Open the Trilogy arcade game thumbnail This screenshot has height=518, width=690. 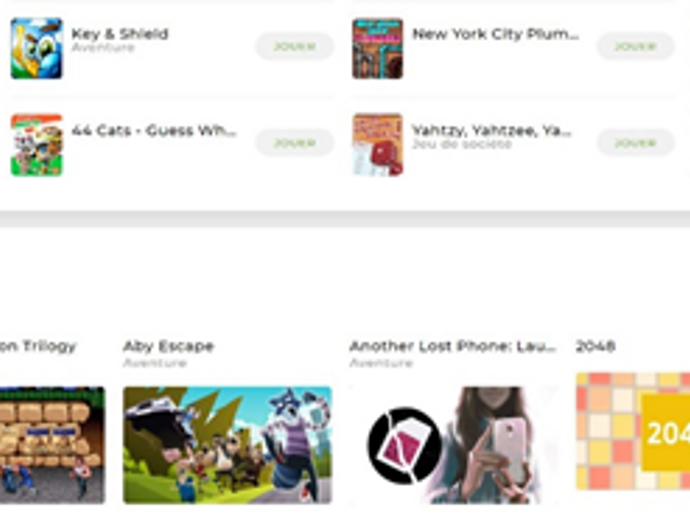(x=52, y=445)
